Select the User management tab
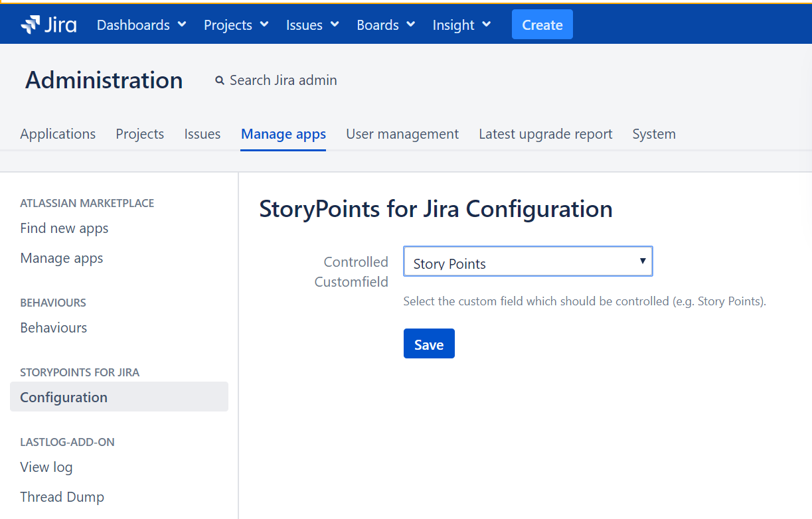Screen dimensions: 812x519 click(x=402, y=134)
